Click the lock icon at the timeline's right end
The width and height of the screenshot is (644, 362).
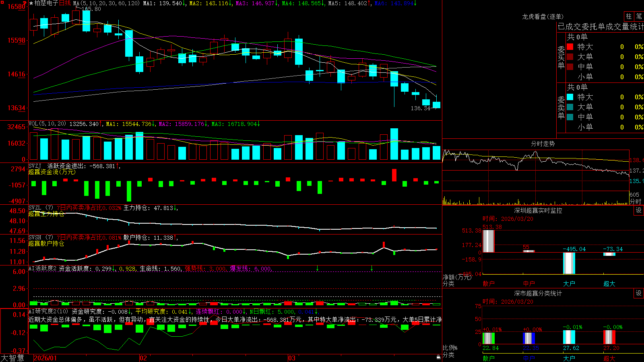(x=438, y=357)
